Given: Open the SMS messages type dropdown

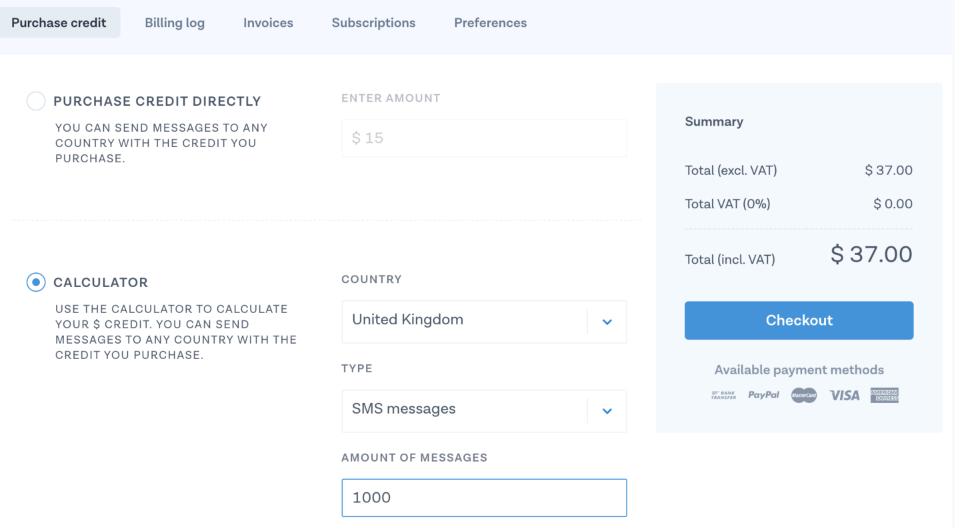Looking at the screenshot, I should tap(484, 411).
